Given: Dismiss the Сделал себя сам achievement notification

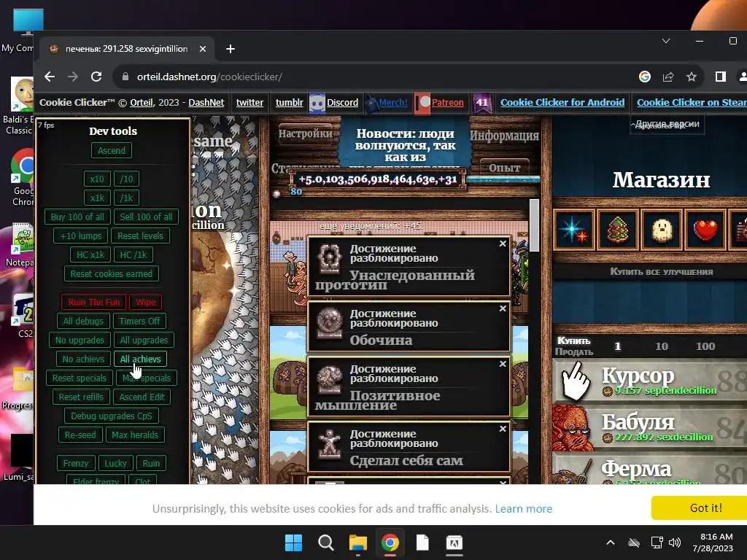Looking at the screenshot, I should coord(503,429).
